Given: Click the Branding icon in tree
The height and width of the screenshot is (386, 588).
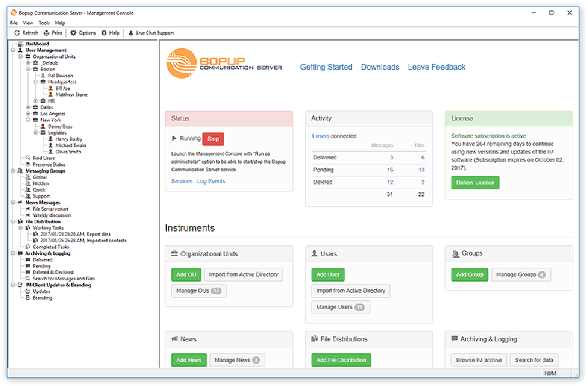Looking at the screenshot, I should 28,297.
